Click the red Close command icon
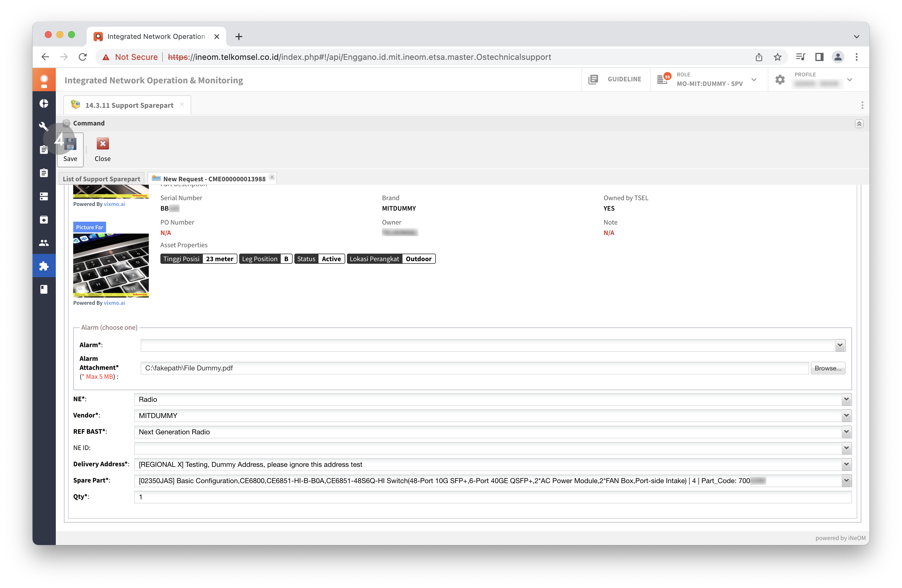Image resolution: width=902 pixels, height=588 pixels. 103,144
